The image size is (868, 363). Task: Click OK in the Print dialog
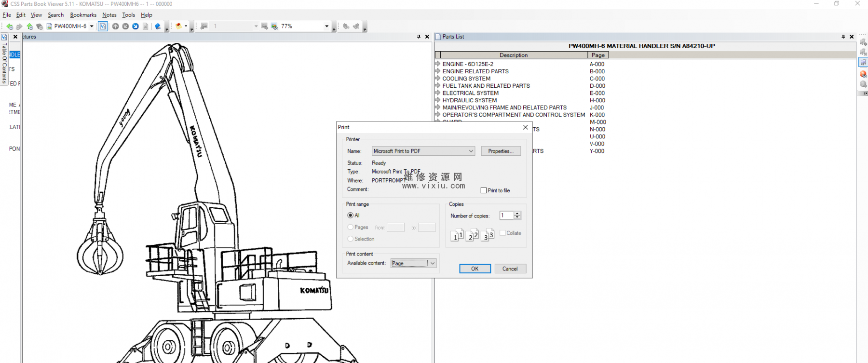475,269
